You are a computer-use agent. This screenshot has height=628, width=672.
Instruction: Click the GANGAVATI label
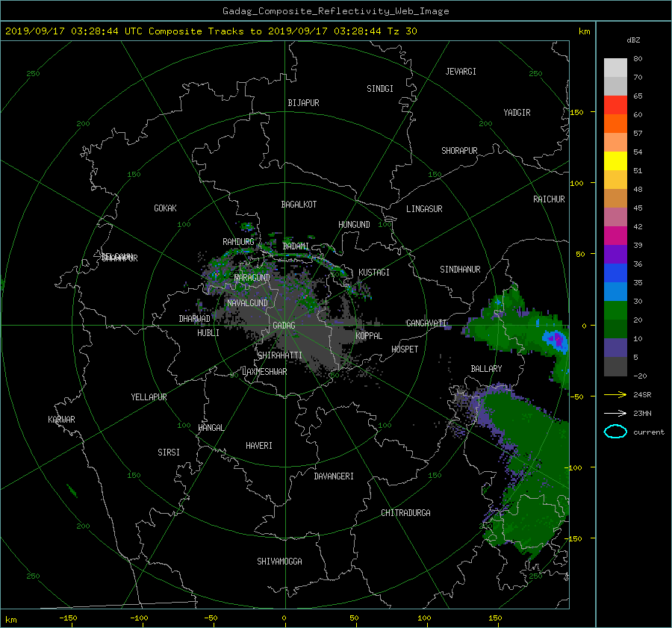click(426, 323)
